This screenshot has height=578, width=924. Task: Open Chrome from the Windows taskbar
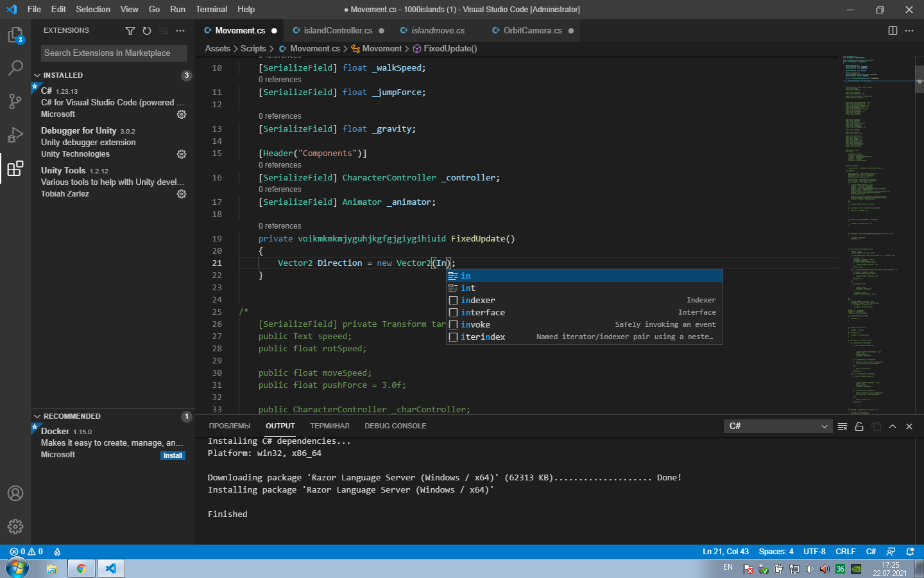(81, 568)
